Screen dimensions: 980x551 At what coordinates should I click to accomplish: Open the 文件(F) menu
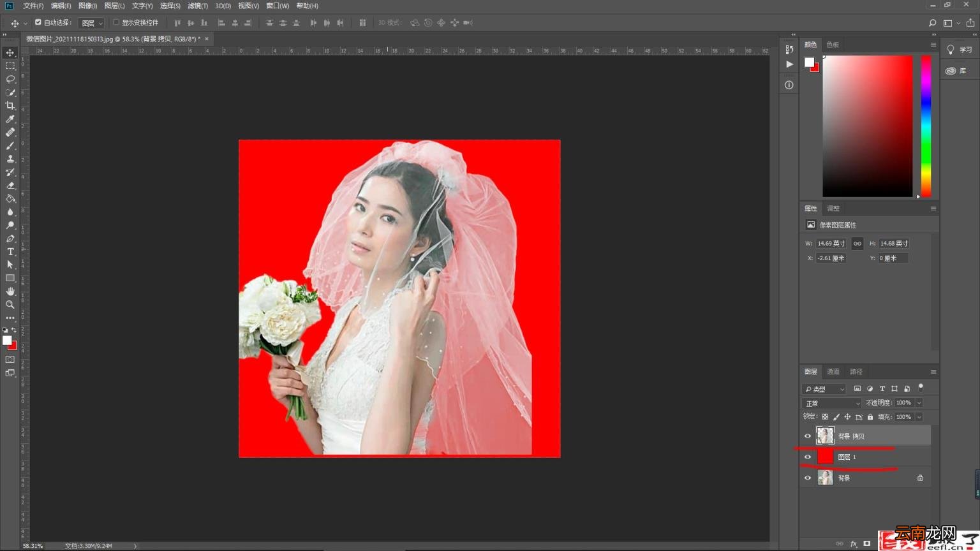point(33,6)
